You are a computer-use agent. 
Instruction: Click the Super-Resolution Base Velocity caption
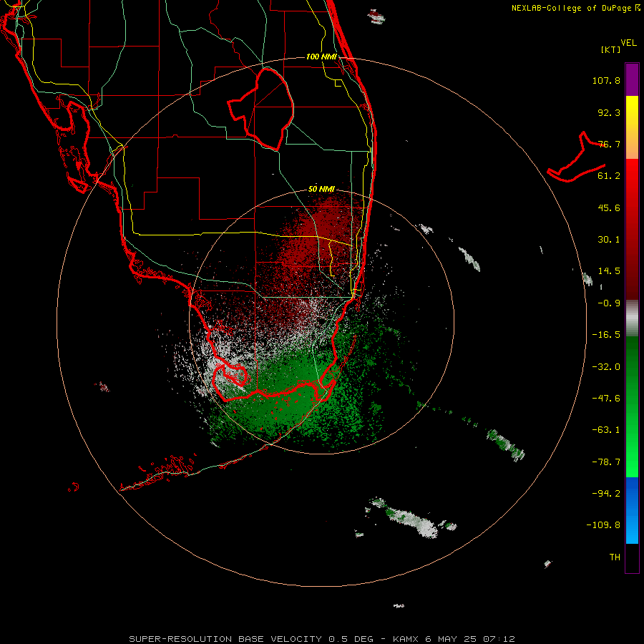[x=321, y=639]
